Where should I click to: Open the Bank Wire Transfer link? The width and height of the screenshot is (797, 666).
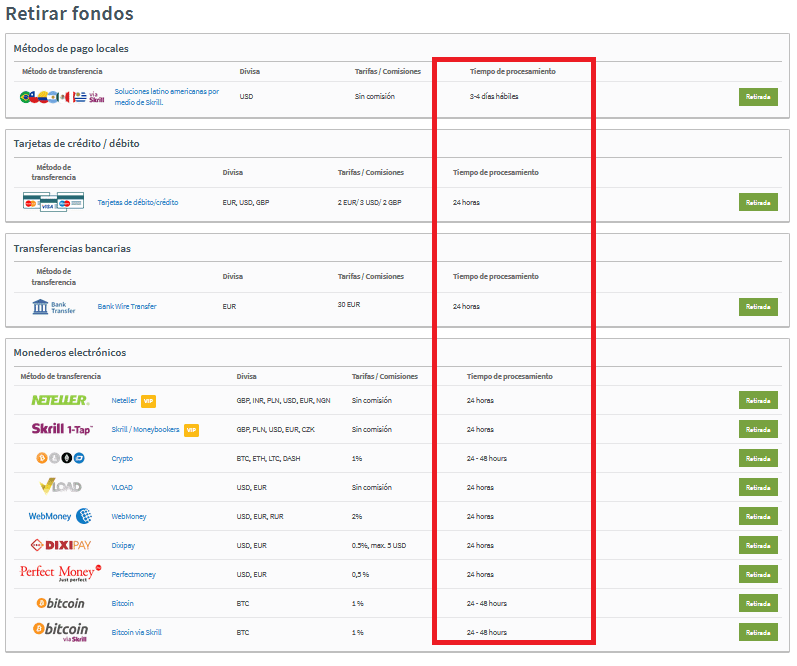127,306
